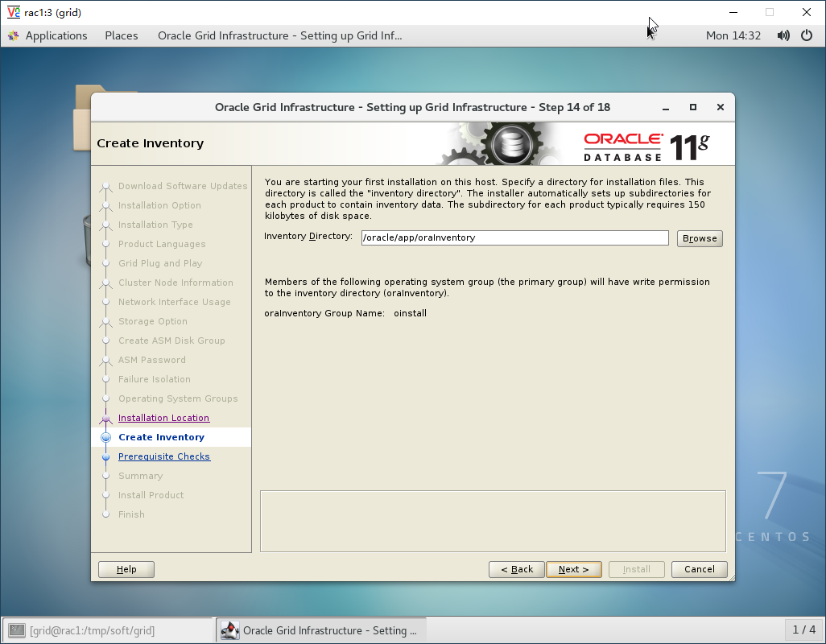Viewport: 826px width, 644px height.
Task: Focus the Inventory Directory text field
Action: pyautogui.click(x=514, y=238)
